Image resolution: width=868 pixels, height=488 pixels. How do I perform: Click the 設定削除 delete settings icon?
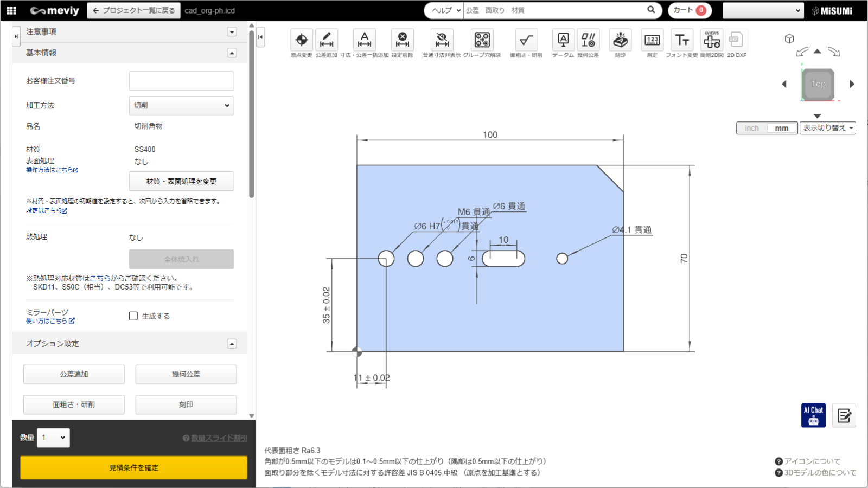402,40
